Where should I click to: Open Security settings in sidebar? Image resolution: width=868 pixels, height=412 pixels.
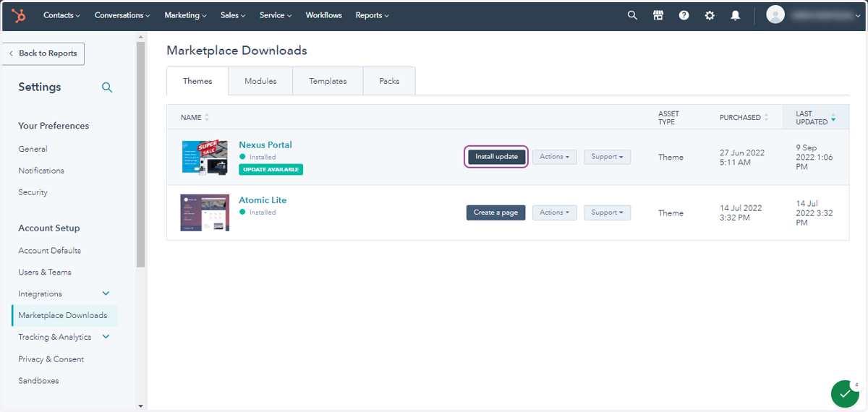(33, 192)
